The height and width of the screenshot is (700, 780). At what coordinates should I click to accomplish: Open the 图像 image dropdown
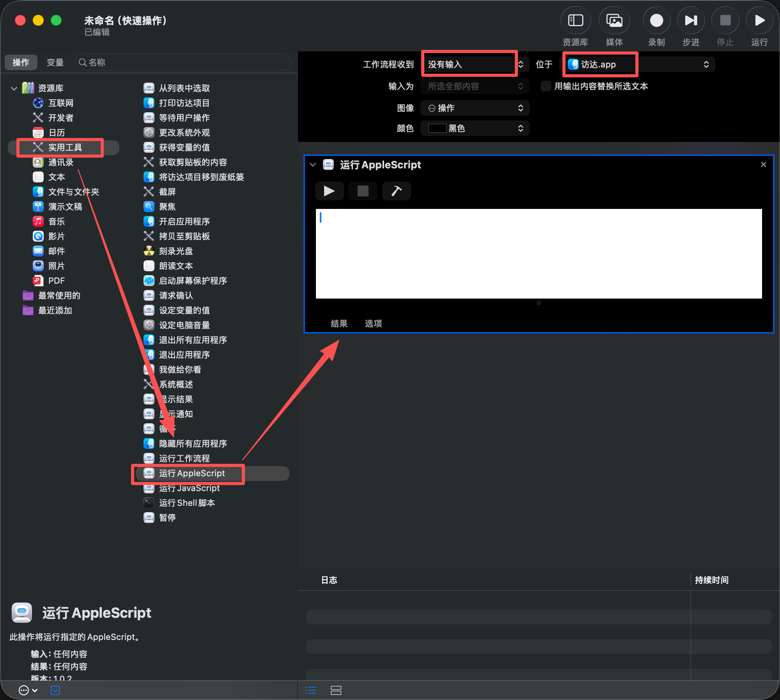tap(475, 108)
